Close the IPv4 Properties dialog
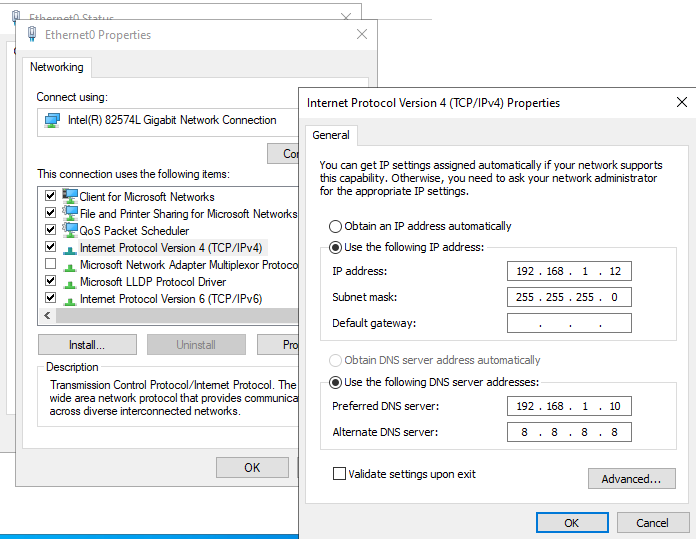696x539 pixels. 682,102
